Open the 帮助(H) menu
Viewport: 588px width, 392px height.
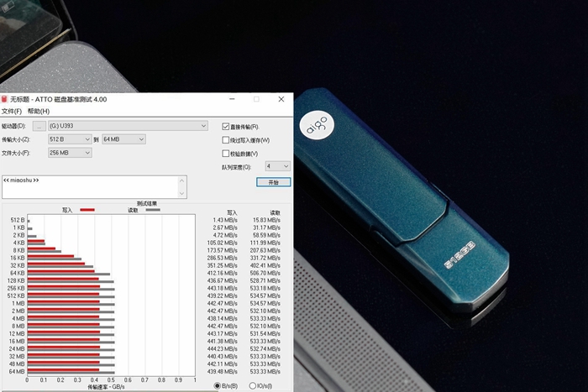coord(38,111)
